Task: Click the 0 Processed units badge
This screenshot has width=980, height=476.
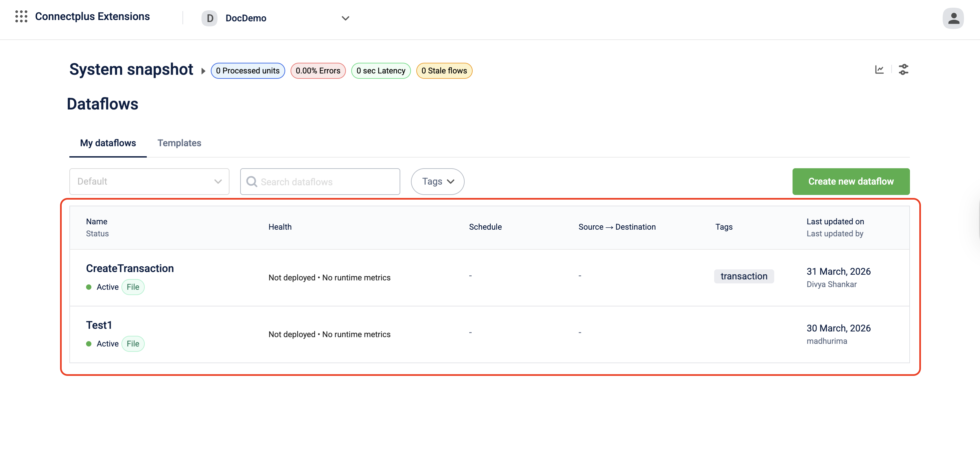Action: [x=248, y=71]
